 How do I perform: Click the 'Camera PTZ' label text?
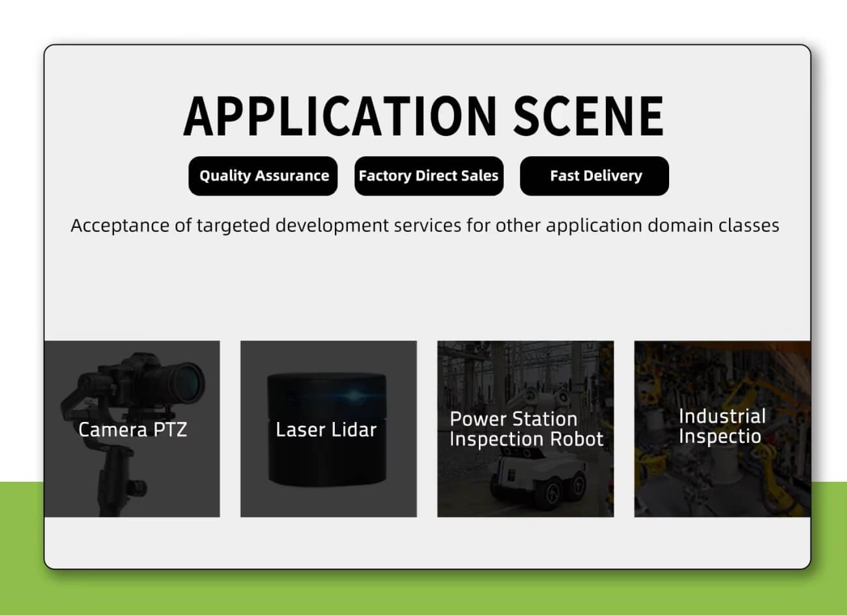click(132, 430)
